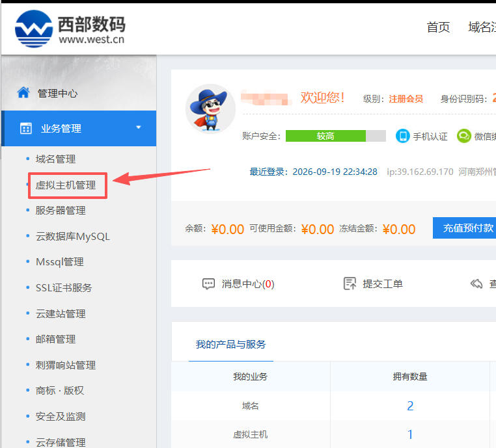Click the 提交工单 document icon
The image size is (496, 448).
[350, 283]
